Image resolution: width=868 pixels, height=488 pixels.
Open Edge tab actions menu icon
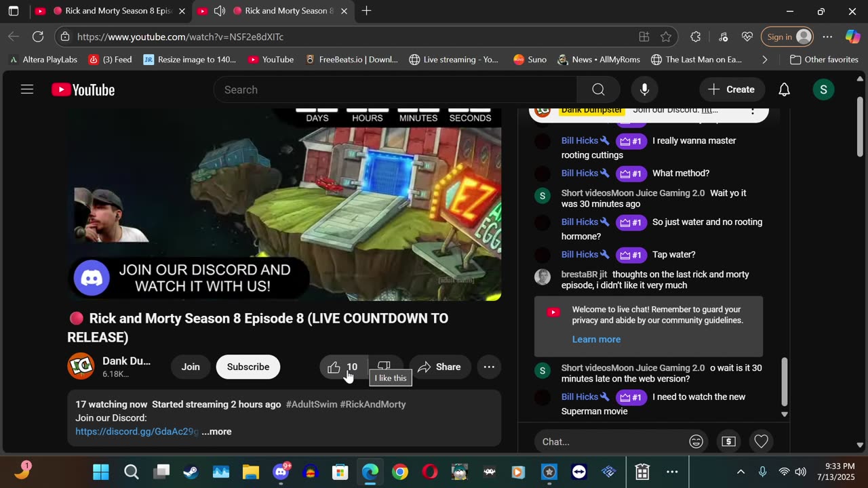click(x=14, y=11)
